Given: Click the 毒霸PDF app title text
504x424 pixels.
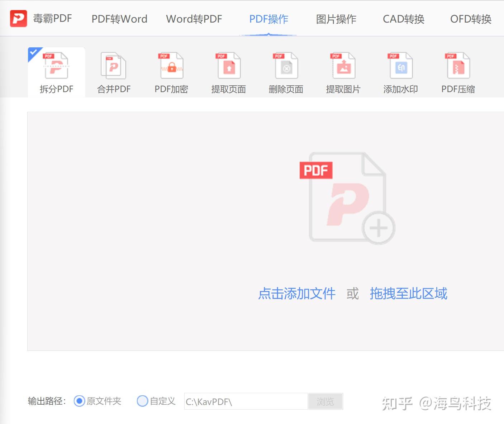Looking at the screenshot, I should point(52,19).
